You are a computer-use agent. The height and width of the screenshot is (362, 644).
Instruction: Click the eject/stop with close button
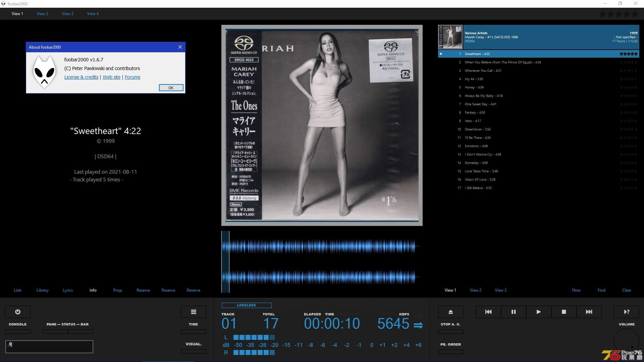[450, 312]
